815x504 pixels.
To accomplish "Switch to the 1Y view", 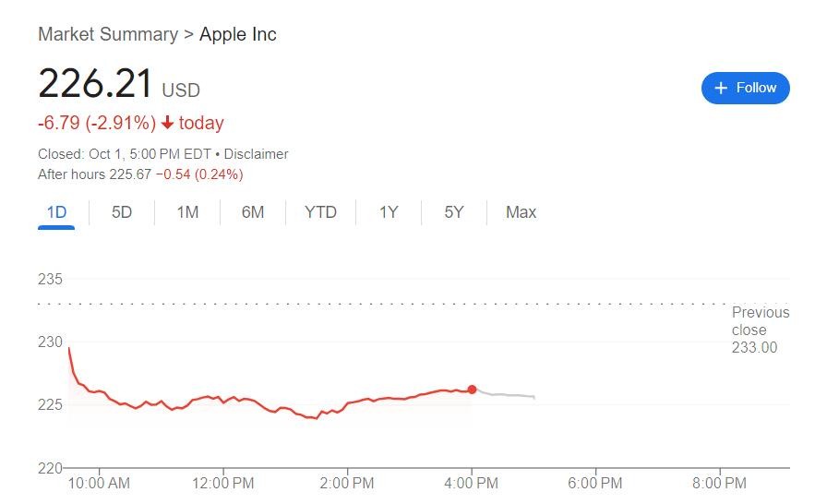I will pyautogui.click(x=389, y=212).
